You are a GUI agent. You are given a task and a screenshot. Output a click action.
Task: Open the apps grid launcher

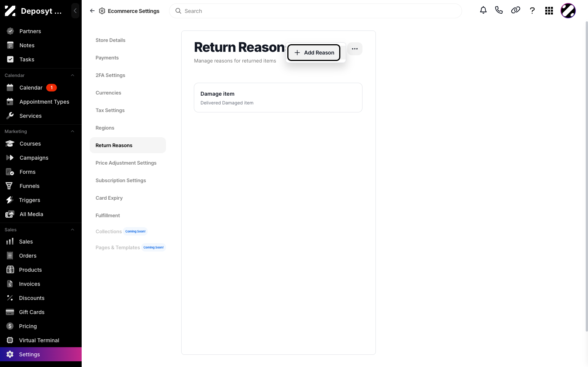(549, 11)
